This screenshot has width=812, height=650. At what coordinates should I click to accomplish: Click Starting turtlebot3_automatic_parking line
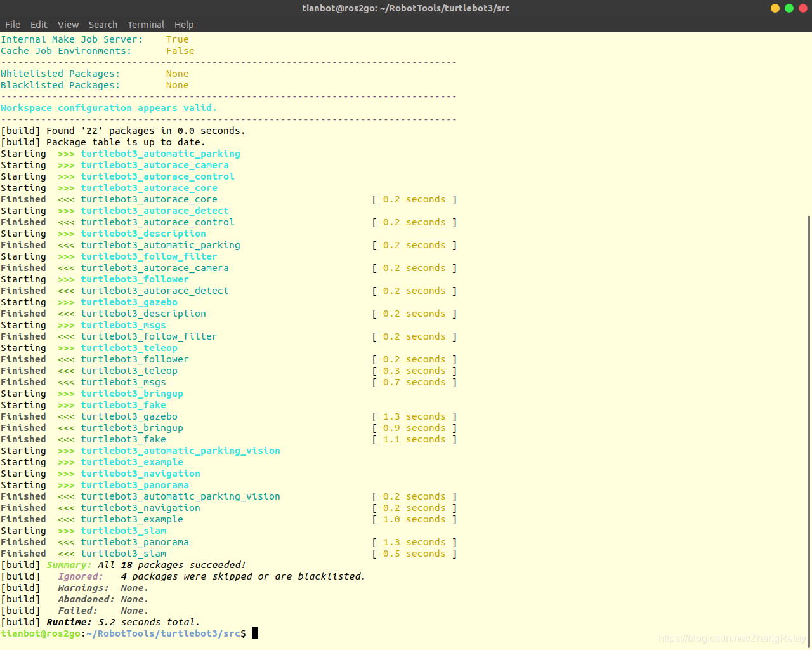point(121,154)
